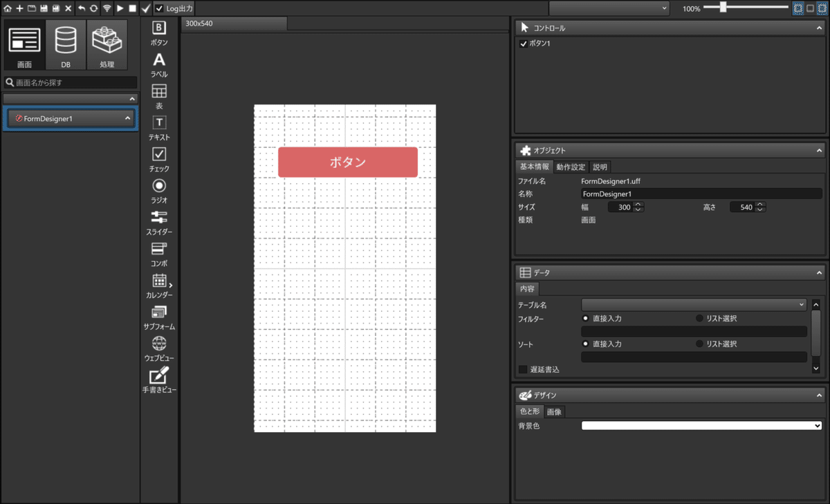This screenshot has width=830, height=504.
Task: Select the ラベル label tool
Action: (159, 65)
